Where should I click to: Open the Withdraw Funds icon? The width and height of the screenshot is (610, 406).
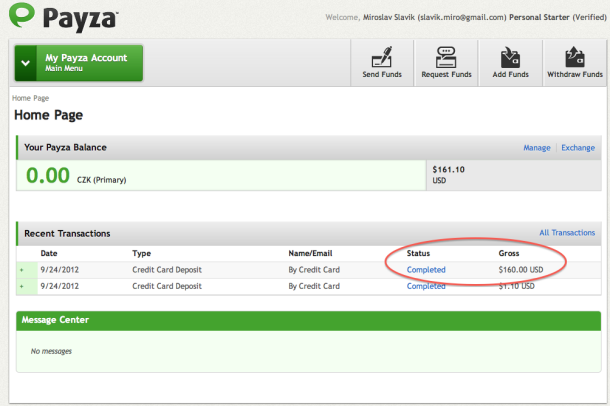575,62
